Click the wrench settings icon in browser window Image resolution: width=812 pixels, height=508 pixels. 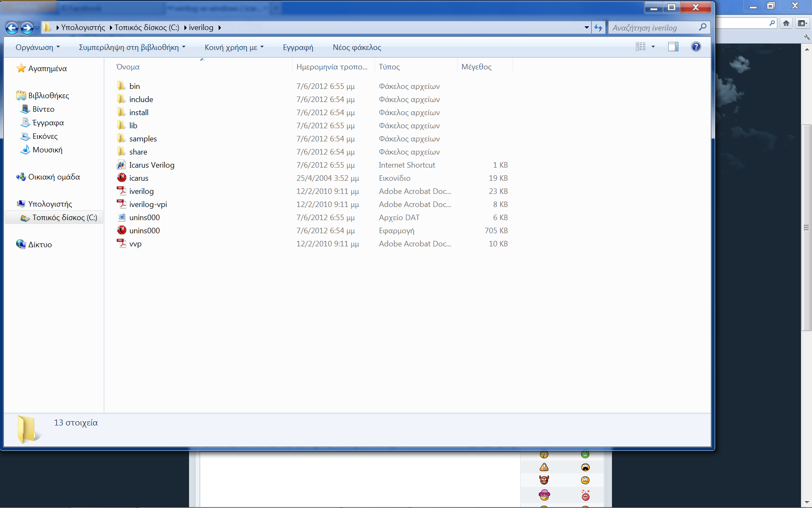(x=807, y=38)
